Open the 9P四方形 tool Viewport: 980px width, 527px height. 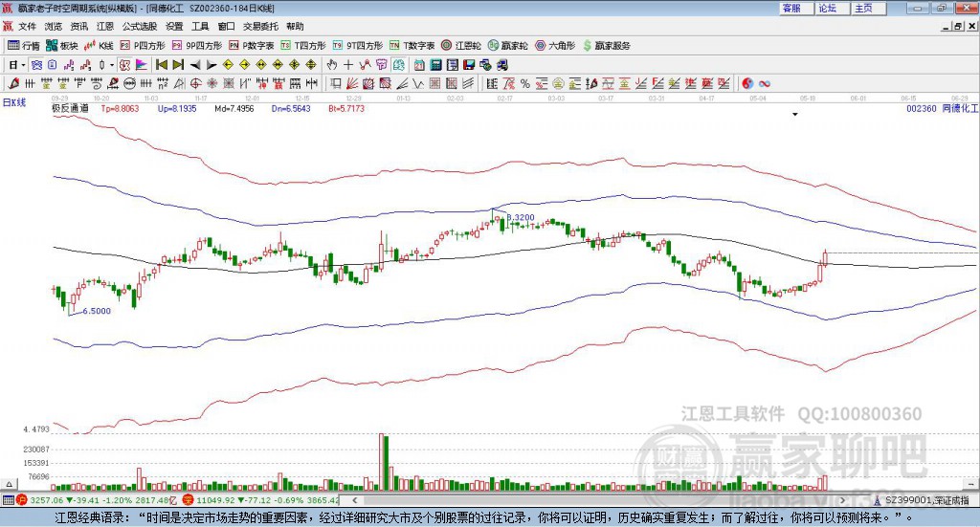point(197,46)
